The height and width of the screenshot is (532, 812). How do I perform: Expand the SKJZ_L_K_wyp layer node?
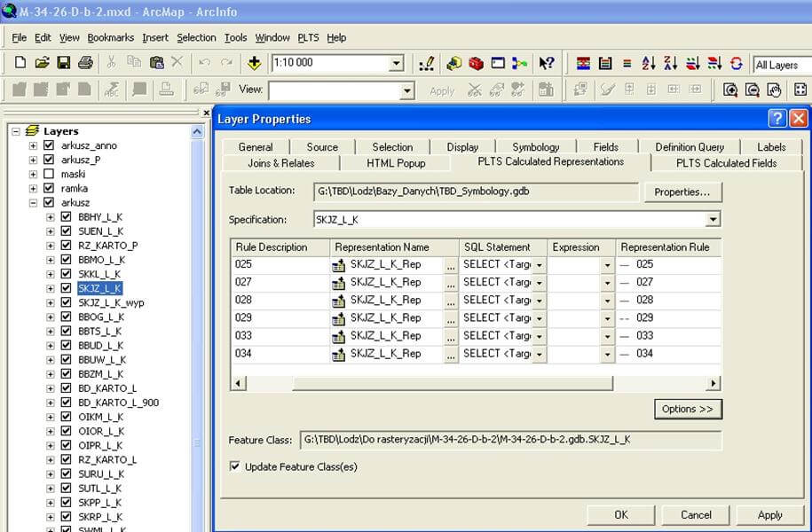[x=51, y=302]
